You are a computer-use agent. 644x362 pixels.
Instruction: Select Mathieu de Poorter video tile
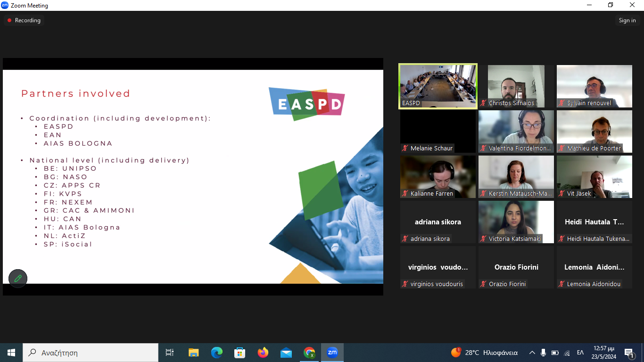[x=594, y=132]
